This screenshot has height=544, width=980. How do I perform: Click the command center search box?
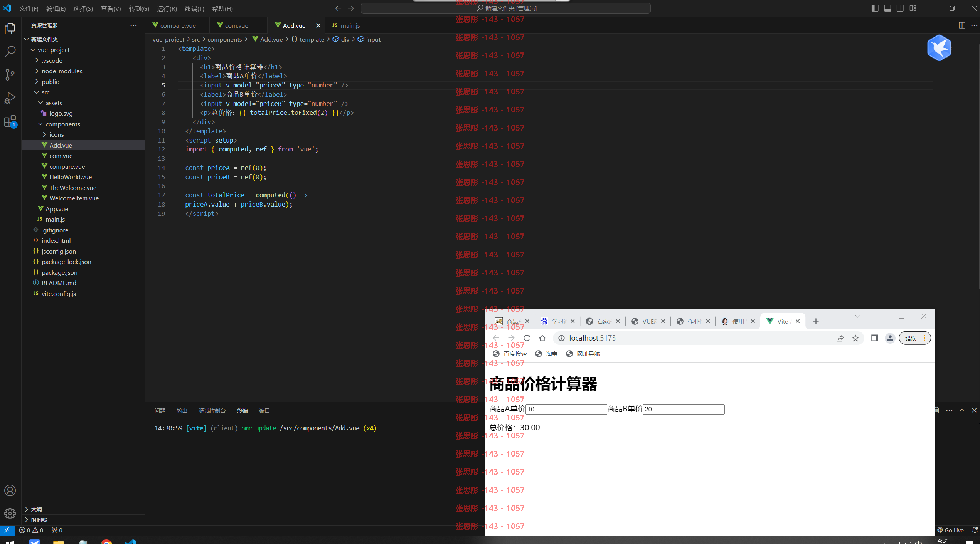pyautogui.click(x=506, y=8)
